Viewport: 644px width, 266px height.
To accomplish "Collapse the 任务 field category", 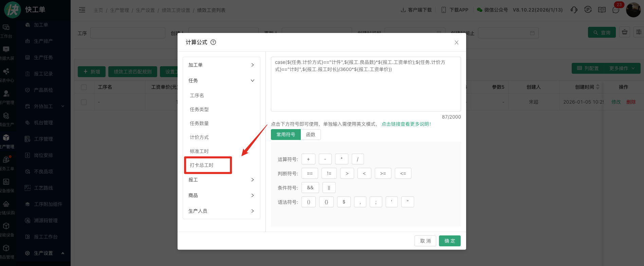I will (x=221, y=81).
